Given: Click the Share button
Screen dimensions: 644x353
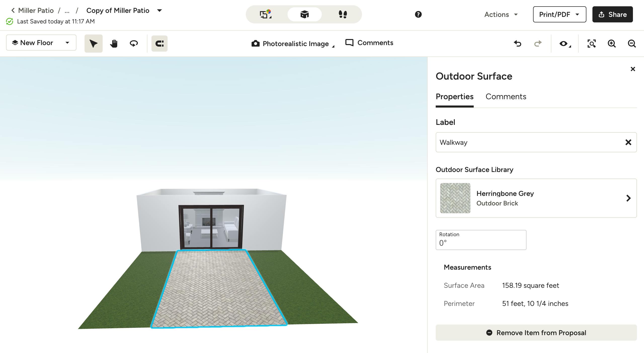Looking at the screenshot, I should click(x=613, y=14).
